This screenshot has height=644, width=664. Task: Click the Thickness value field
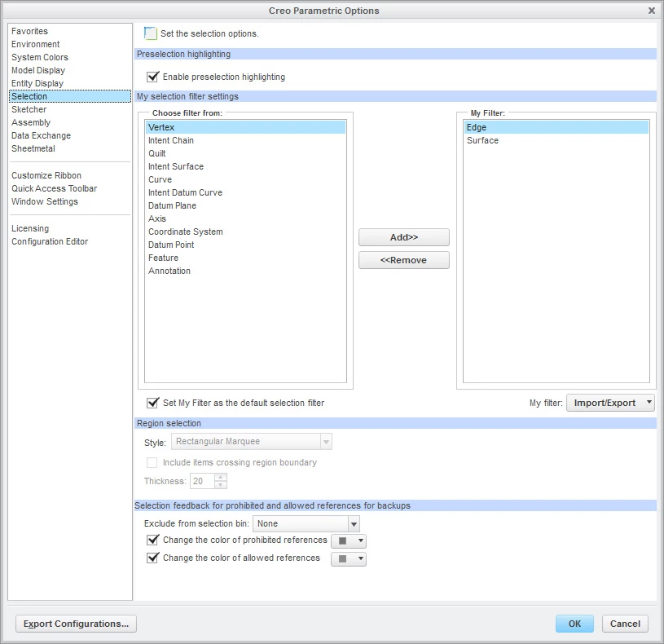coord(202,481)
